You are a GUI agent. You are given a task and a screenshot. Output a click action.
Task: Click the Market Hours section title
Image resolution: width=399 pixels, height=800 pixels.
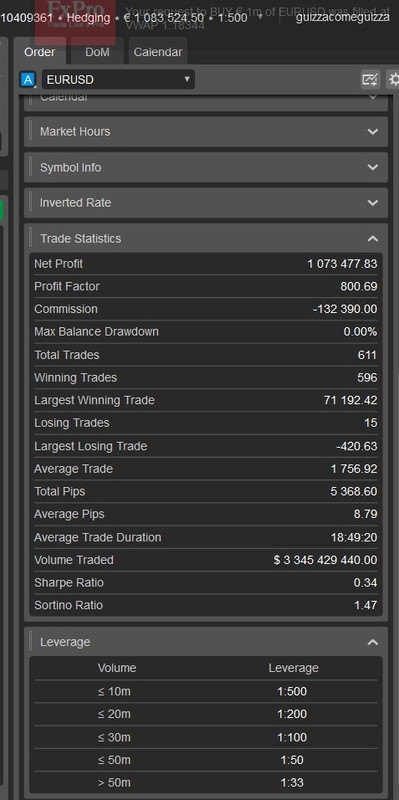pyautogui.click(x=75, y=132)
